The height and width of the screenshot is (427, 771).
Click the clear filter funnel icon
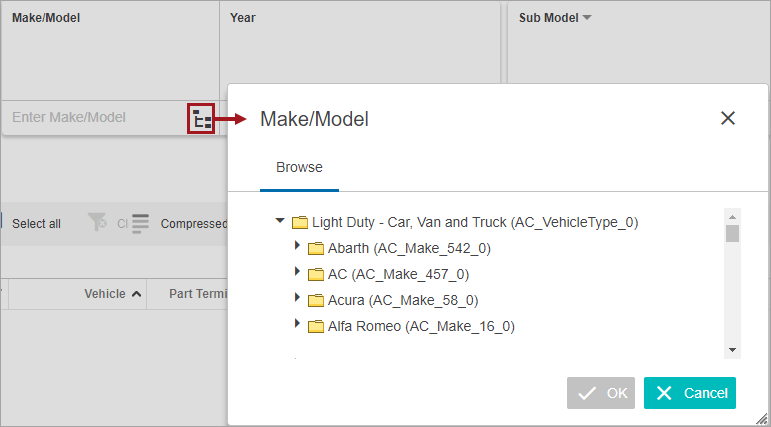[x=97, y=222]
